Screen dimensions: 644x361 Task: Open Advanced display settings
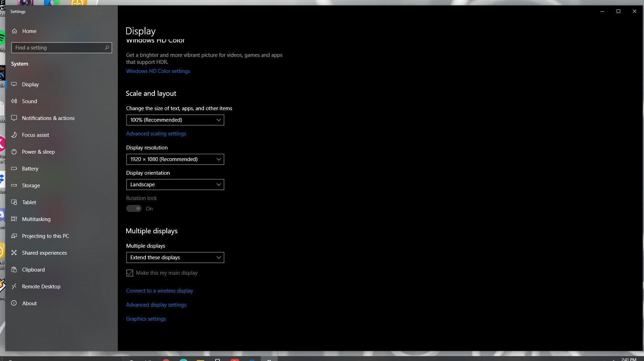click(x=156, y=305)
